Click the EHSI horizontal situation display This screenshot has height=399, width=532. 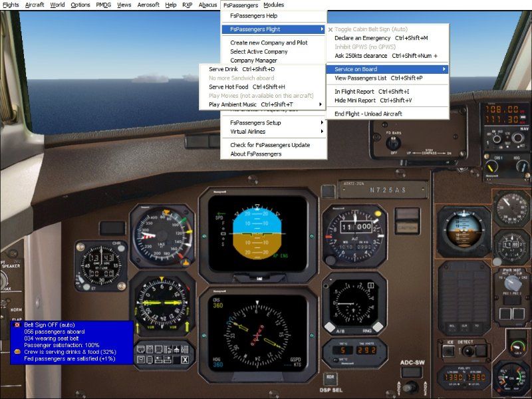(x=257, y=336)
